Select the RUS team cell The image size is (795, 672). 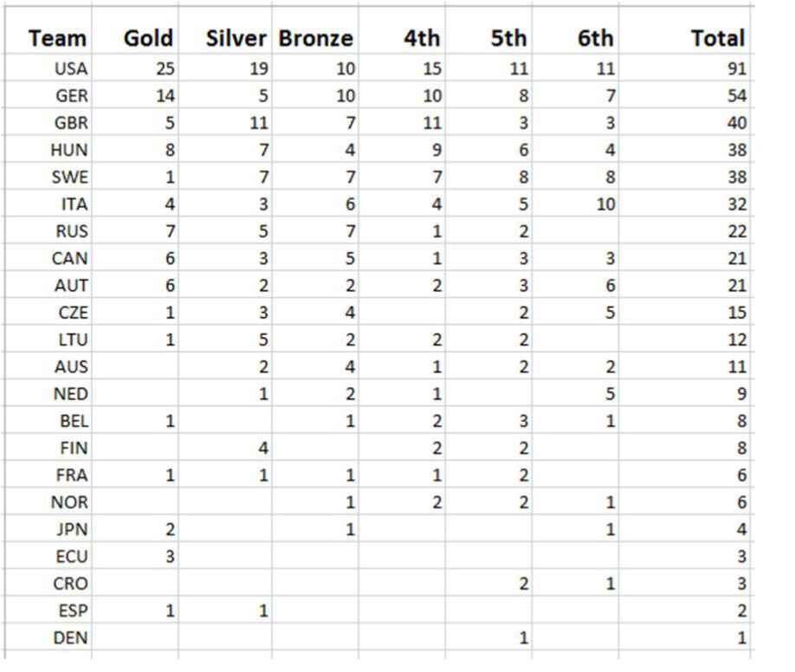[x=48, y=230]
